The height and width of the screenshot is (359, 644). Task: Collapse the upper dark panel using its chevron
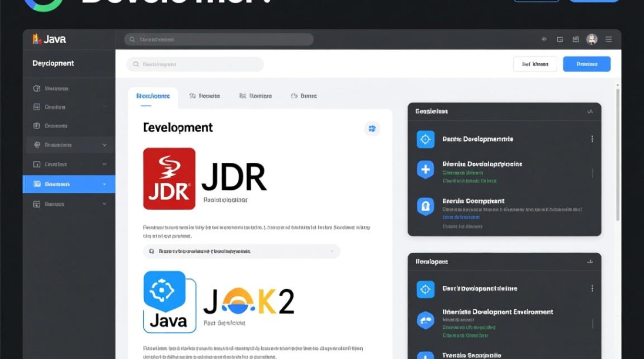coord(590,112)
